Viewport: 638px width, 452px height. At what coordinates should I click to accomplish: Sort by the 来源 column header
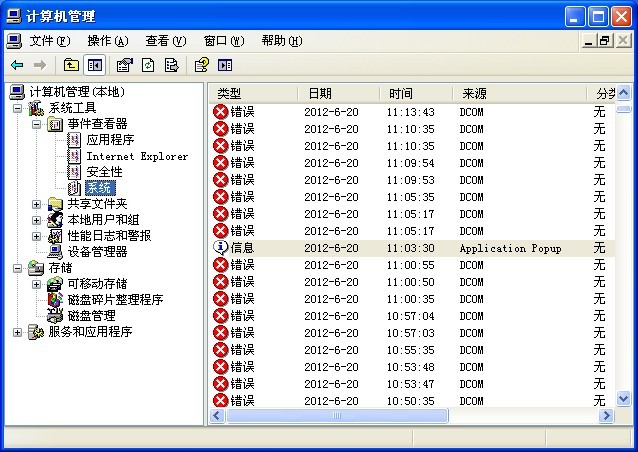pyautogui.click(x=520, y=94)
